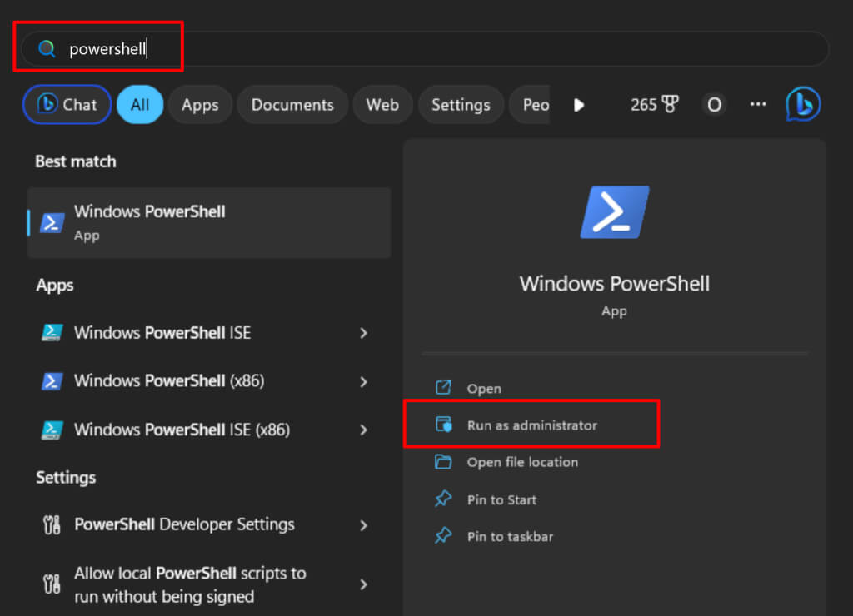Open the Web filter tab
The width and height of the screenshot is (853, 616).
point(382,105)
